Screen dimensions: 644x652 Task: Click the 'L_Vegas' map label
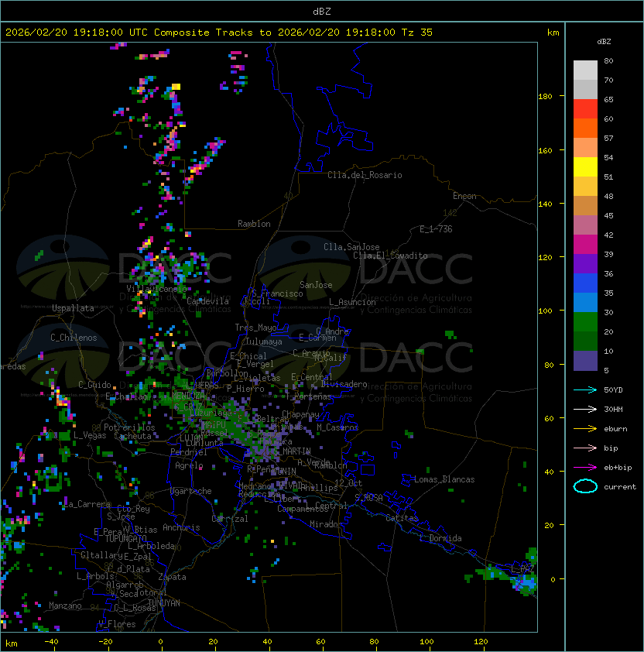[90, 435]
